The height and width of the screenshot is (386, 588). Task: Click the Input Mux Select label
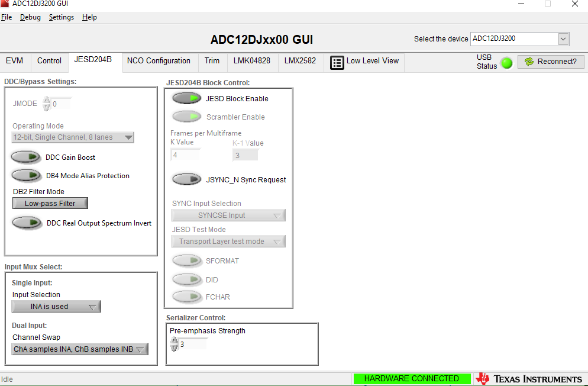[x=33, y=267]
